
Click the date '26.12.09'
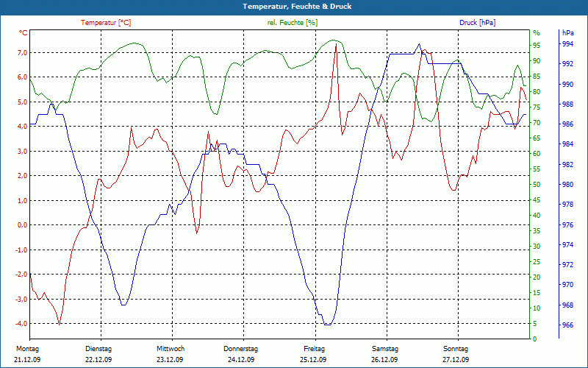pos(384,360)
